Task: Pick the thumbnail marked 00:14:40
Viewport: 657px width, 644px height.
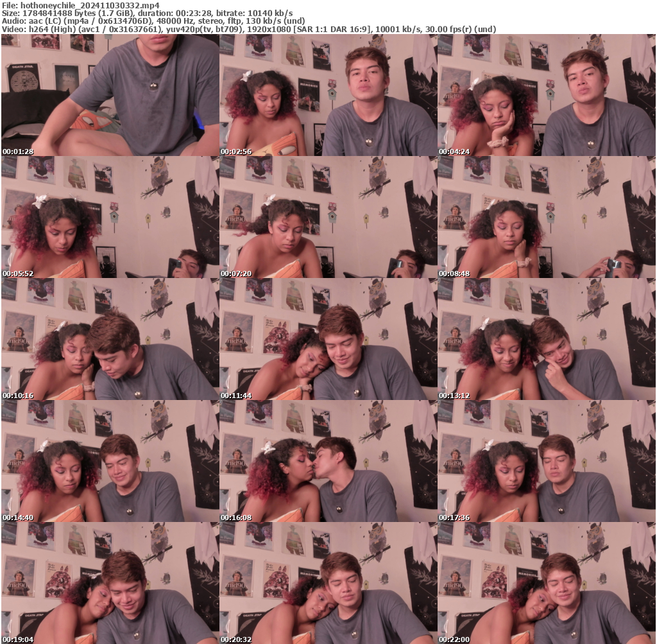Action: 110,461
